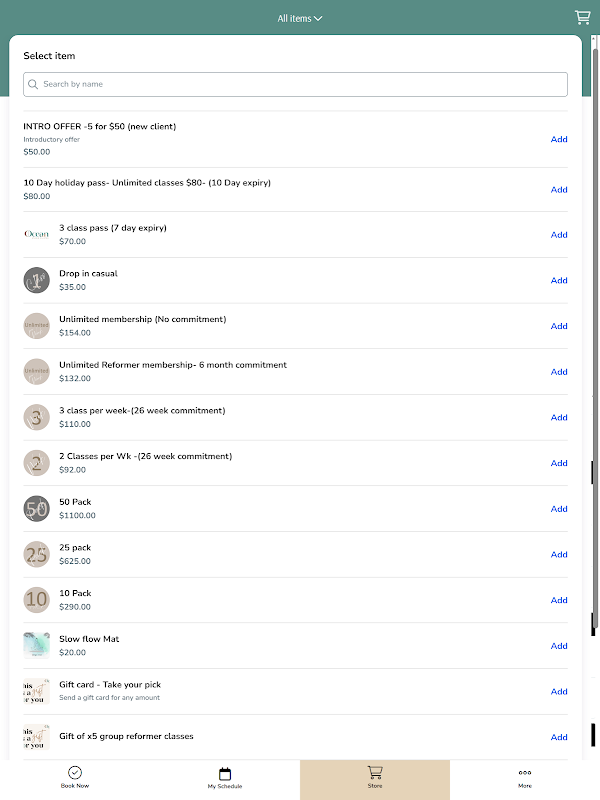This screenshot has height=800, width=600.
Task: Open My Schedule calendar icon
Action: 225,773
